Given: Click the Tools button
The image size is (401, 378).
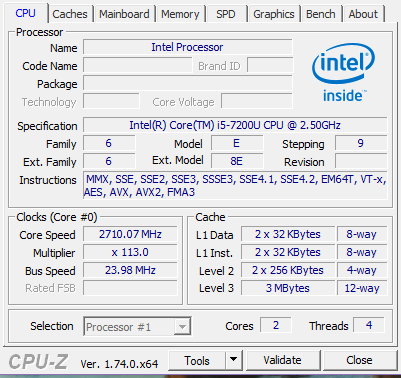Looking at the screenshot, I should click(x=197, y=360).
